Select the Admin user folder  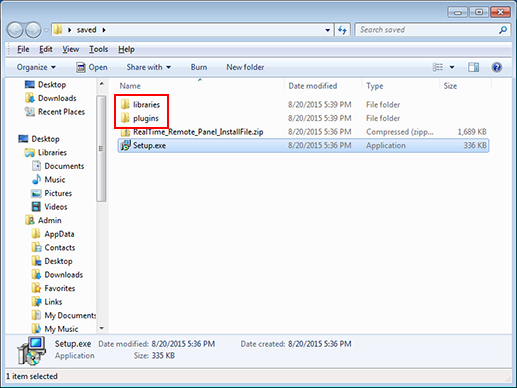pyautogui.click(x=43, y=221)
